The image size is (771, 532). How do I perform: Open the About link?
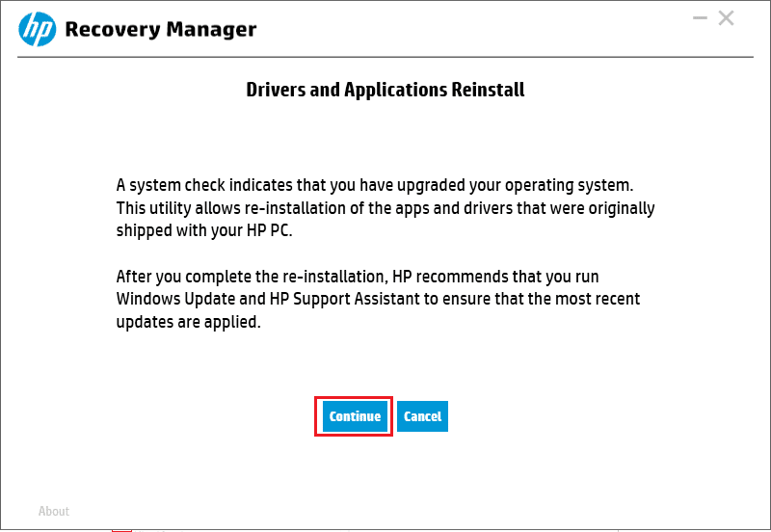pyautogui.click(x=54, y=512)
